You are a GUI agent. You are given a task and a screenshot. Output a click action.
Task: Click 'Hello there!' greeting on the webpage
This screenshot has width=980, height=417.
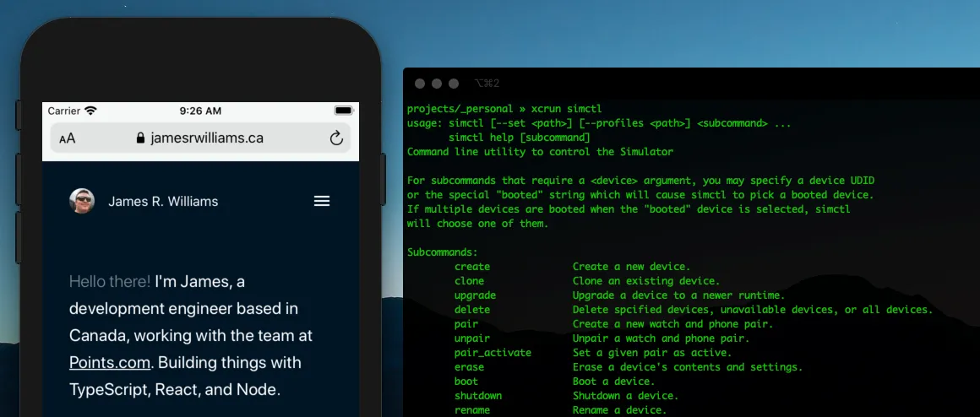[x=110, y=282]
